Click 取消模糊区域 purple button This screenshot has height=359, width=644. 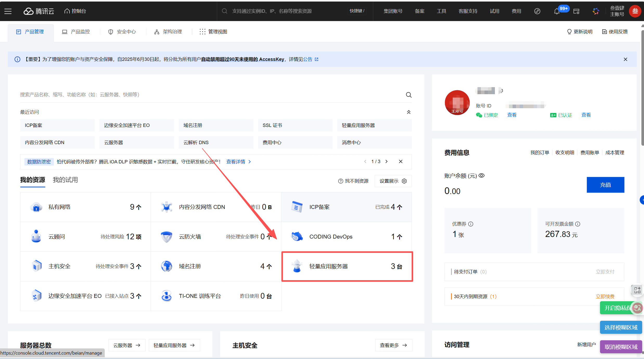(x=621, y=347)
